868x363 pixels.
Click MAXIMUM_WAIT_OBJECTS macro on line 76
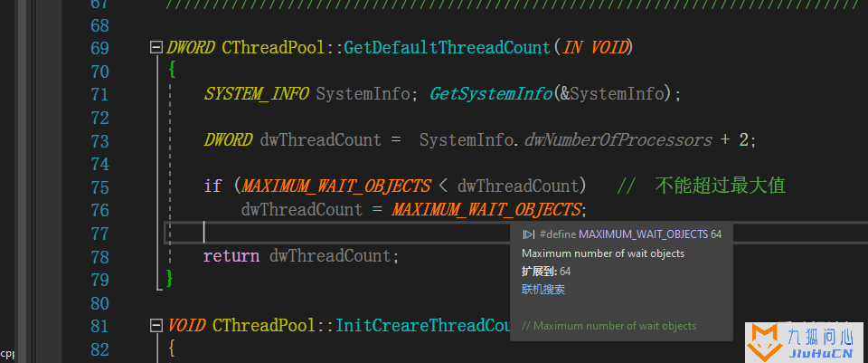(486, 209)
